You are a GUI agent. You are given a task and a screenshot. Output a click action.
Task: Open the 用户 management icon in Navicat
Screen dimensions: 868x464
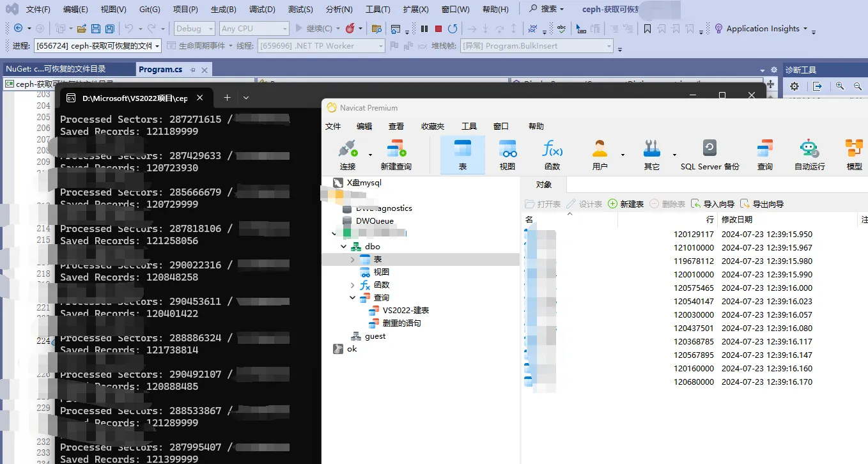pos(600,153)
